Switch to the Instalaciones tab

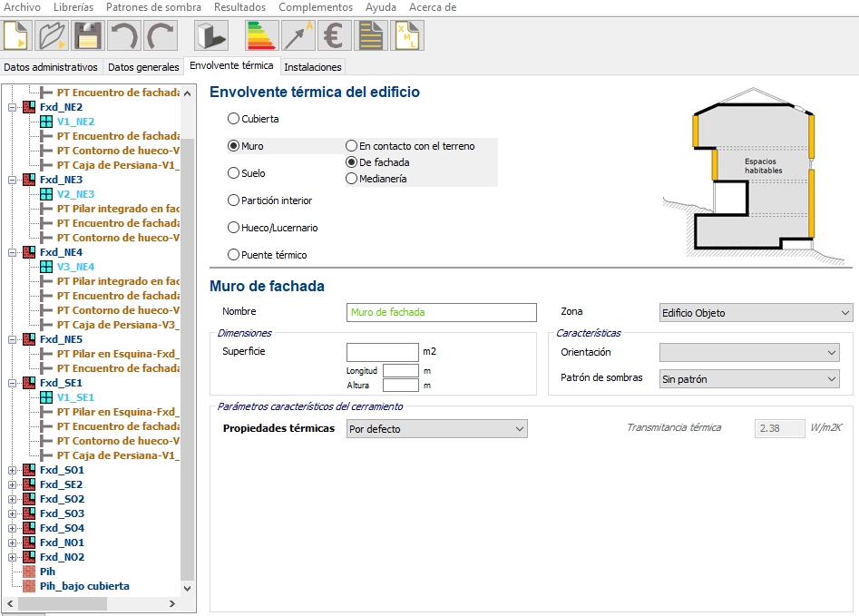point(313,67)
